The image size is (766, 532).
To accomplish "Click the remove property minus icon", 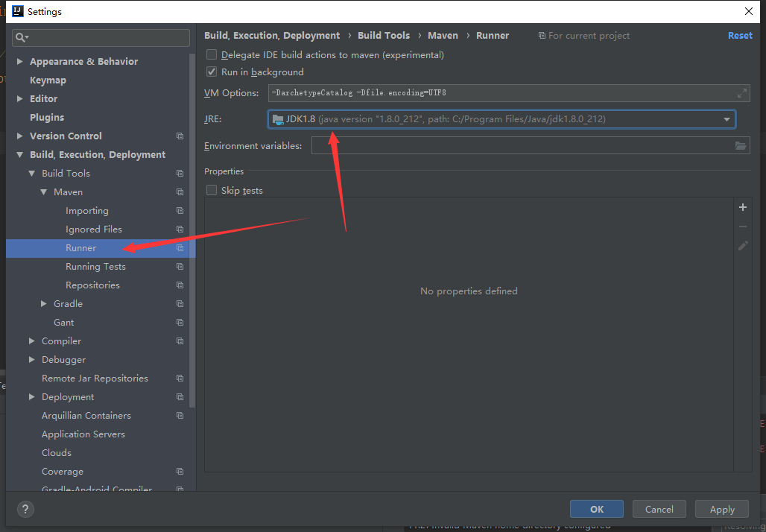I will (743, 227).
